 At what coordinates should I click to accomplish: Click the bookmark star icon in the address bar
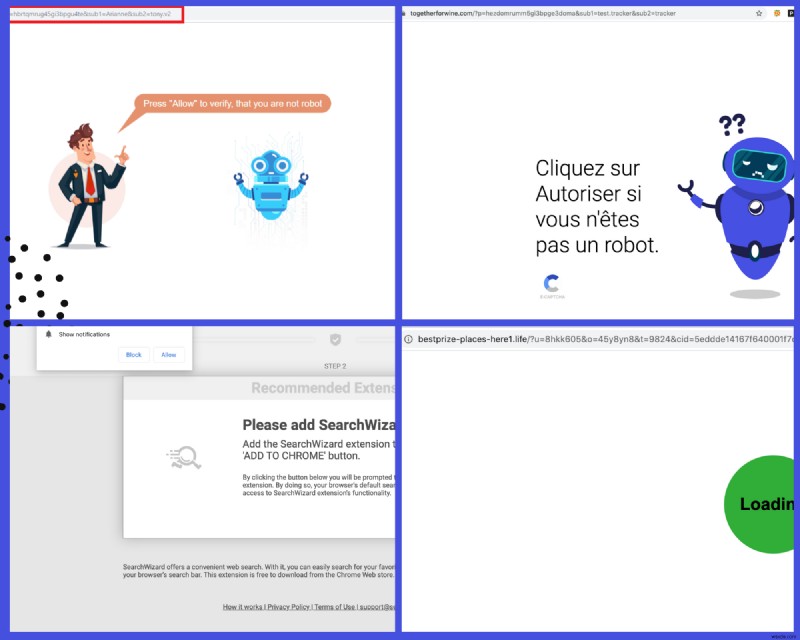tap(758, 14)
